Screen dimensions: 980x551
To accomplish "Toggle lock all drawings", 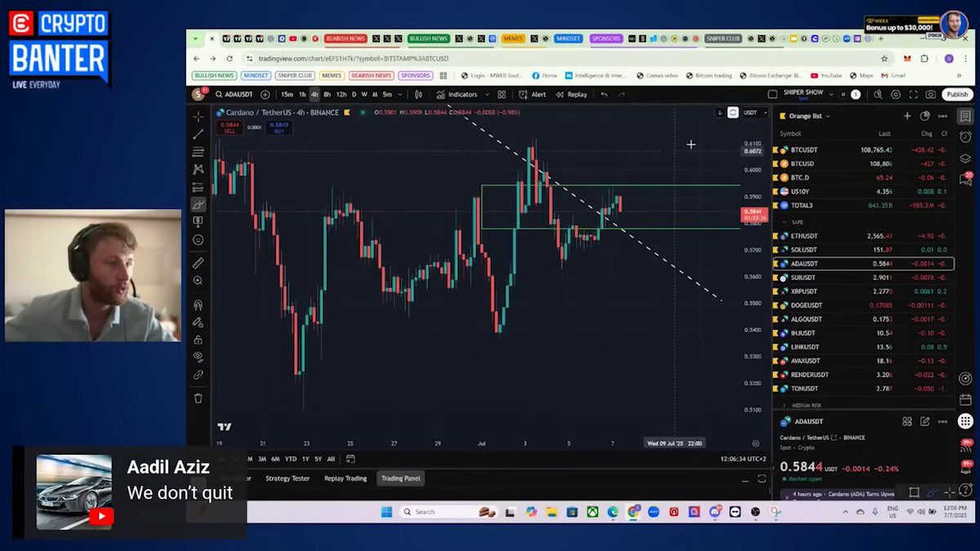I will coord(198,340).
